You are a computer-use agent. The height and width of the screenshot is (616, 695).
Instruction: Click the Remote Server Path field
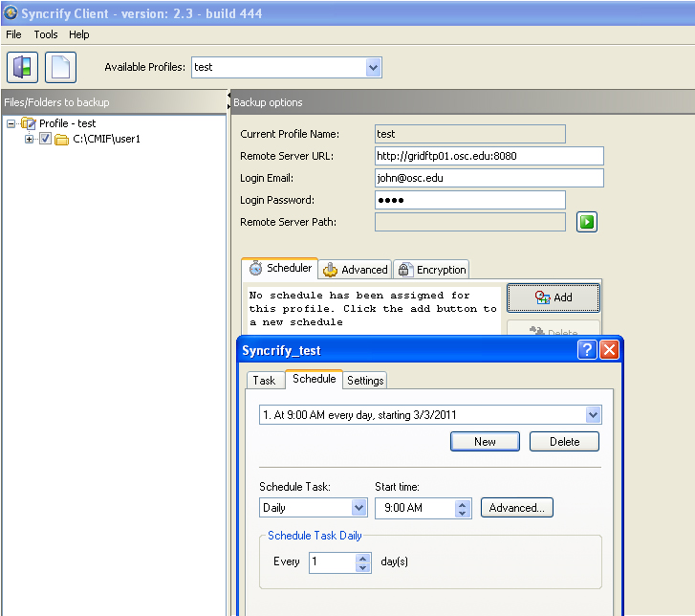pyautogui.click(x=469, y=222)
